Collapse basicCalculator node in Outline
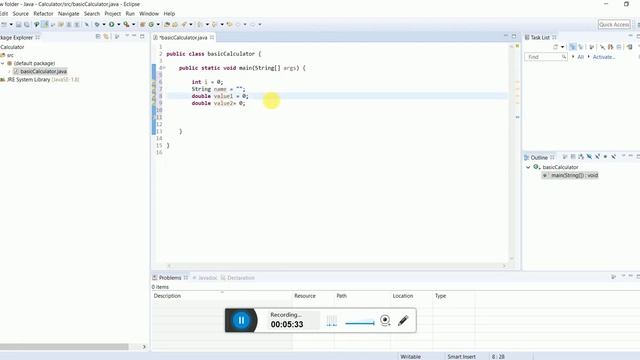The height and width of the screenshot is (360, 640). [x=528, y=167]
